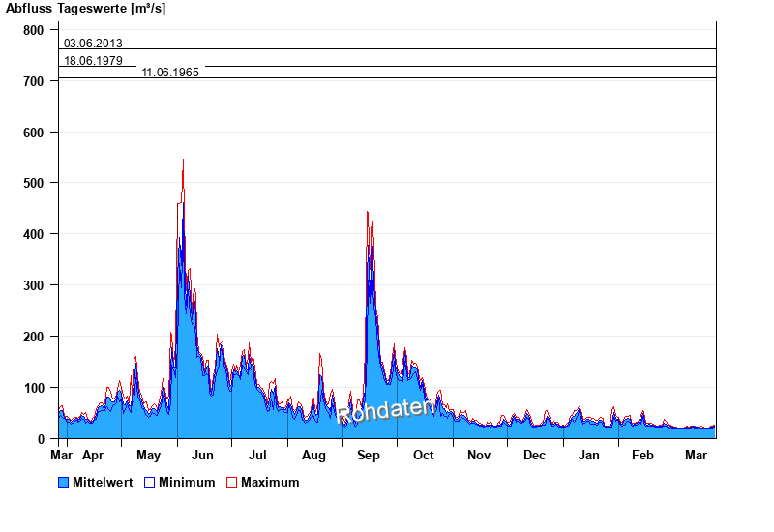Select the Maximum legend label text
774x532 pixels.
(270, 482)
